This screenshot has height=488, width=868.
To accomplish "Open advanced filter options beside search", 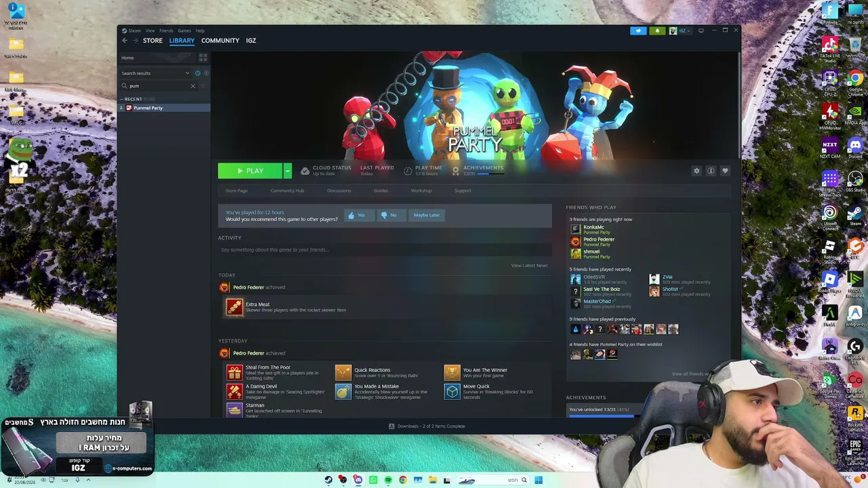I will (x=203, y=86).
